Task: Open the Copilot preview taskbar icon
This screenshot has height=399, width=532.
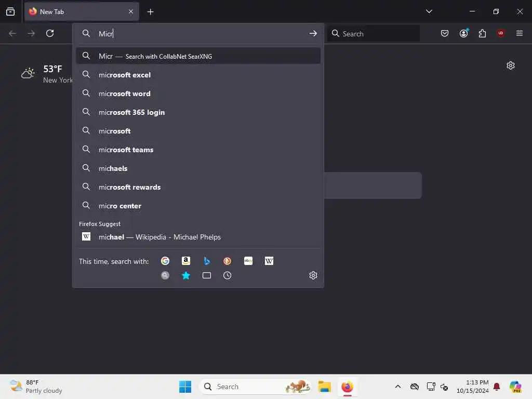Action: [515, 387]
